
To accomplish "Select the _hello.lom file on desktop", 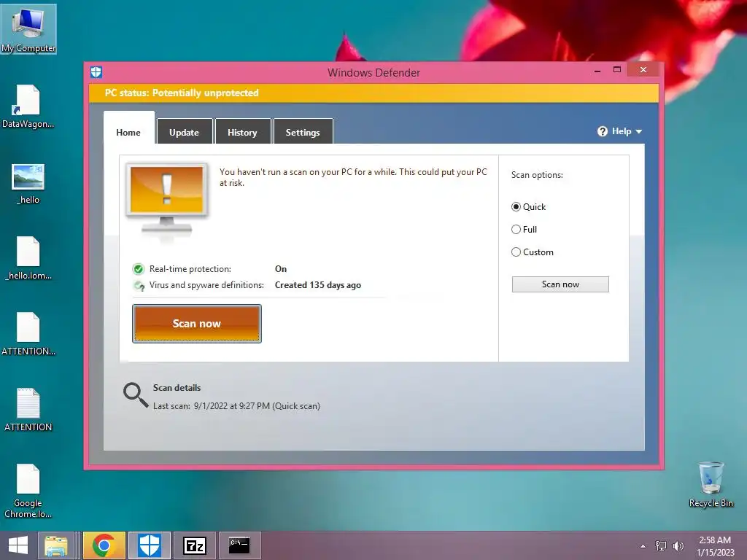I will tap(28, 258).
